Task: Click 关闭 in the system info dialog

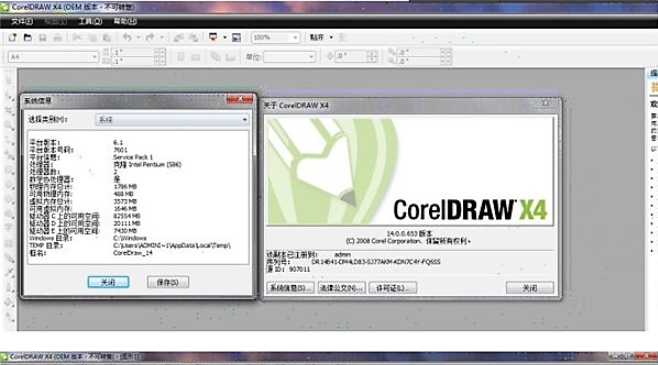Action: [108, 282]
